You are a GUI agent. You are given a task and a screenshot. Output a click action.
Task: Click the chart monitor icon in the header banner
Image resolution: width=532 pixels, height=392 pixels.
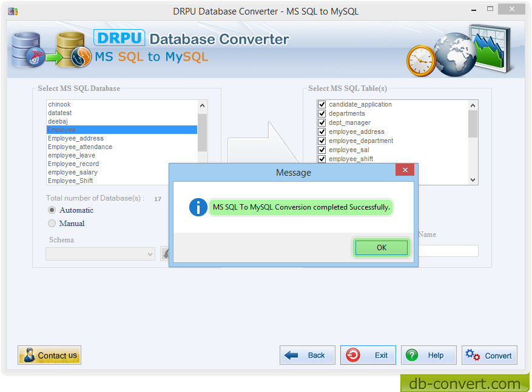[491, 48]
